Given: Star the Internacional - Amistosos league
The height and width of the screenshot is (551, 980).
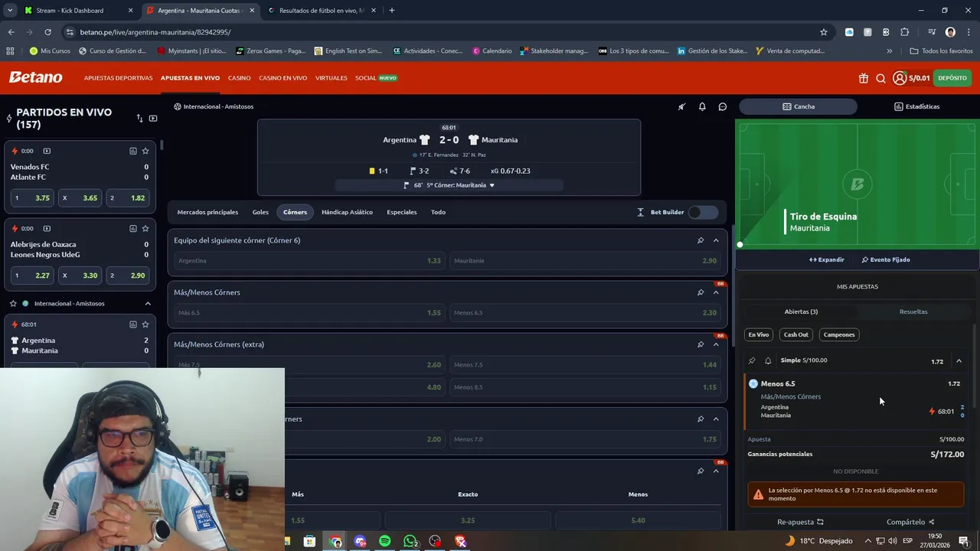Looking at the screenshot, I should click(x=13, y=304).
